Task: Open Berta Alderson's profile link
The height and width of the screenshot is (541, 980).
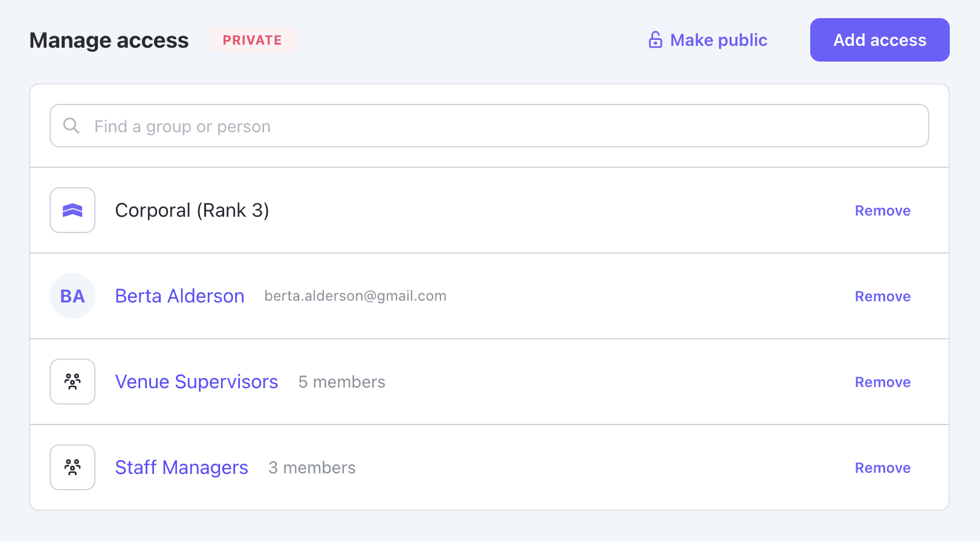Action: (x=179, y=296)
